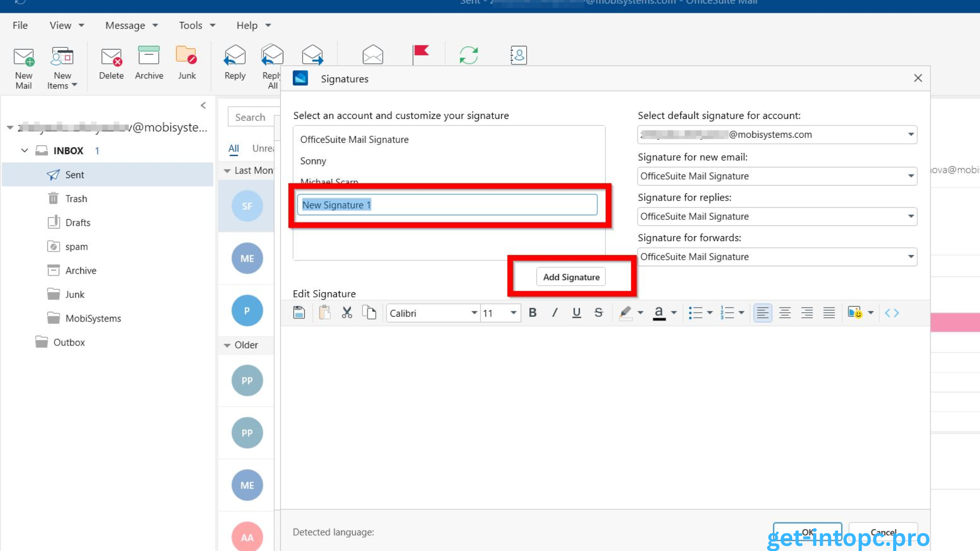Collapse the Last Month message group
The height and width of the screenshot is (551, 980).
pos(227,171)
